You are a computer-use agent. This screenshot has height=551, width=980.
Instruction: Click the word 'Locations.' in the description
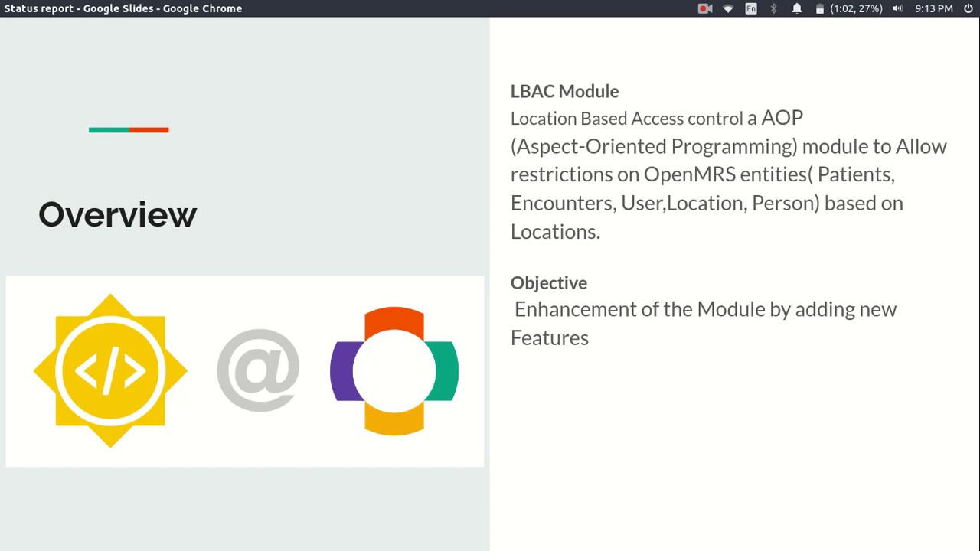tap(555, 231)
